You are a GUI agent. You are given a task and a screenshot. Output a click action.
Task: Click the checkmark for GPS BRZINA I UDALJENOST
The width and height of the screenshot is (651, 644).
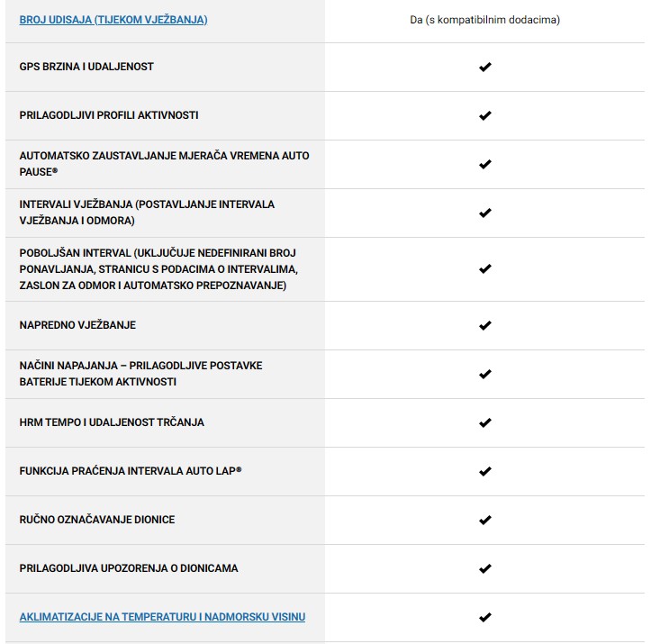[485, 67]
